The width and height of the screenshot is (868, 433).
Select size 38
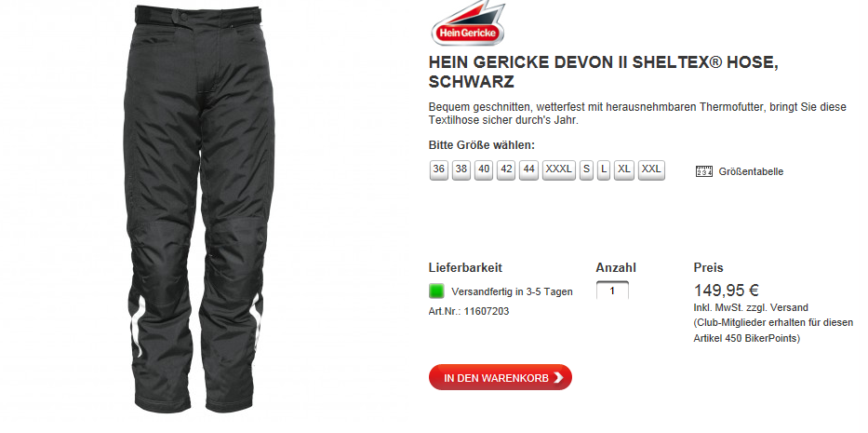[461, 169]
